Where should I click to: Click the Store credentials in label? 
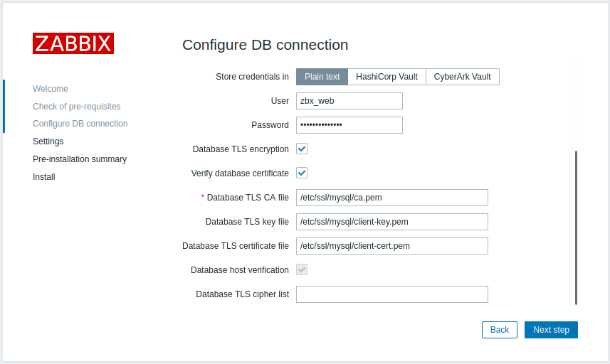pos(252,77)
